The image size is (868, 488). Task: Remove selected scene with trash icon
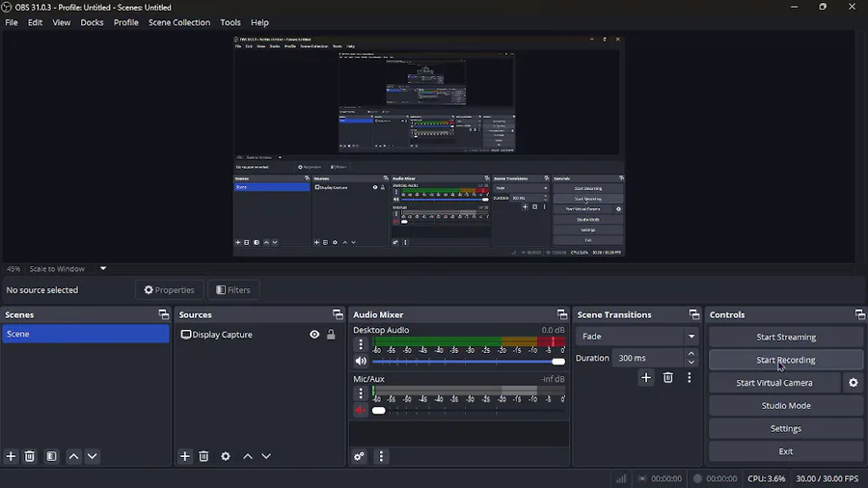click(30, 456)
